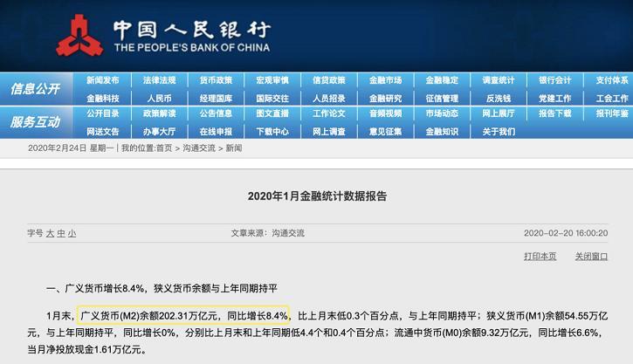Click the 打印本页 print link
This screenshot has width=633, height=364.
pos(540,256)
